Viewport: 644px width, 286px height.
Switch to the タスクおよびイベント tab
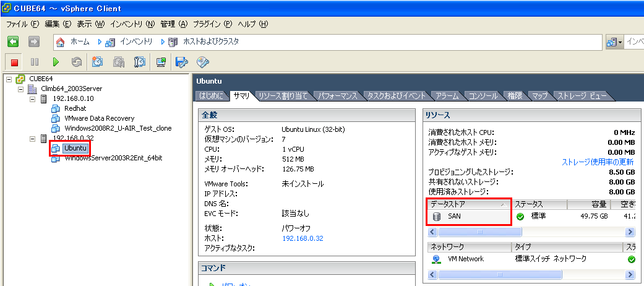tap(397, 96)
